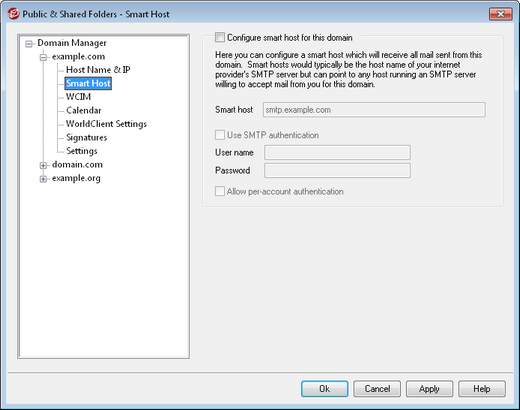The width and height of the screenshot is (520, 410).
Task: Select Host Name & IP tree item
Action: pyautogui.click(x=98, y=70)
